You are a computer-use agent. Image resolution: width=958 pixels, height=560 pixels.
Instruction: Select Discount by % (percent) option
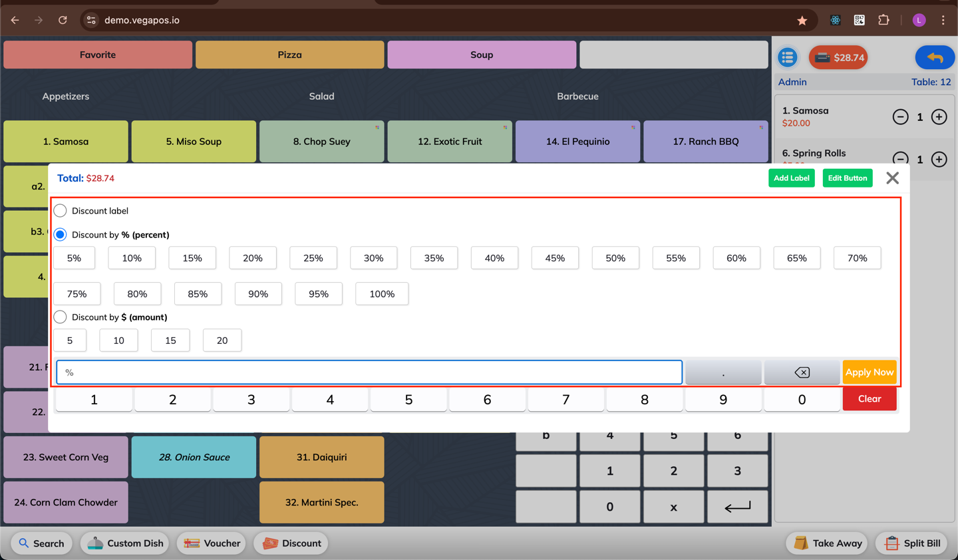(61, 235)
